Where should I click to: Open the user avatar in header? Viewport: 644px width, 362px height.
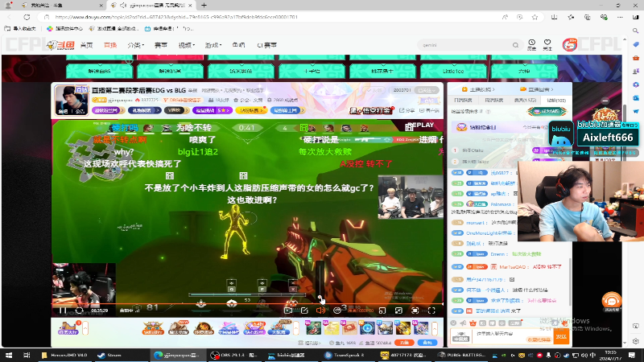coord(569,45)
